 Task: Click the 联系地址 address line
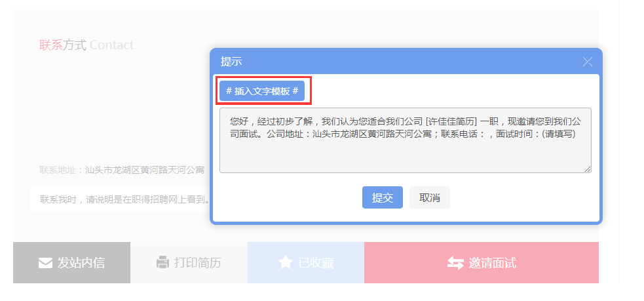[x=122, y=170]
